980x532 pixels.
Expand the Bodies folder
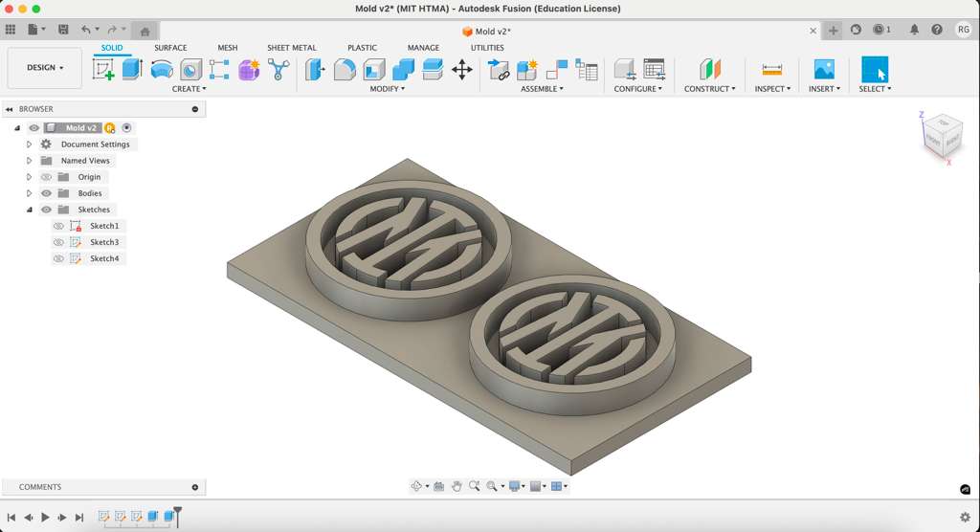click(x=29, y=193)
